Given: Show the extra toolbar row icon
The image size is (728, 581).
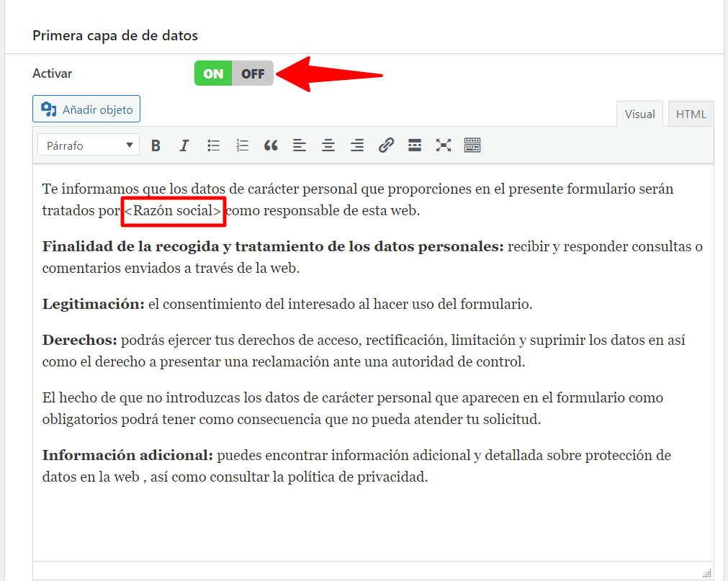Looking at the screenshot, I should point(472,145).
